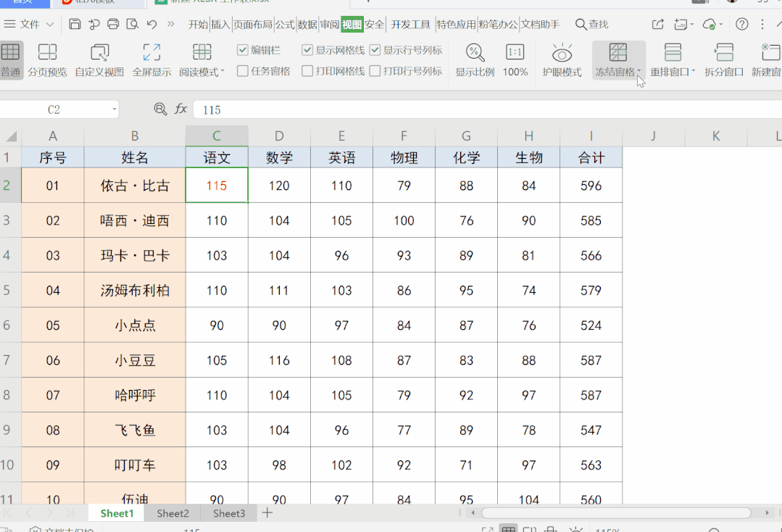Enable Eye Protection Mode (护眼模式)

(562, 59)
